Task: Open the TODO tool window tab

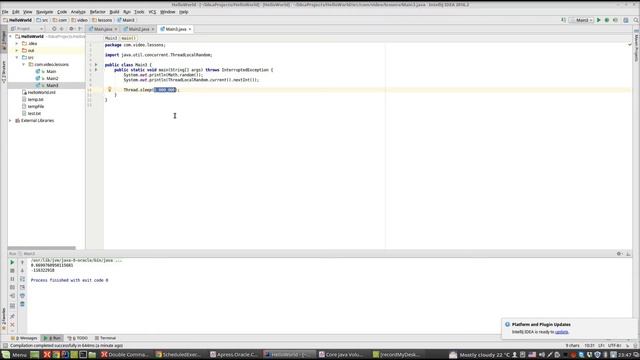Action: pyautogui.click(x=78, y=338)
